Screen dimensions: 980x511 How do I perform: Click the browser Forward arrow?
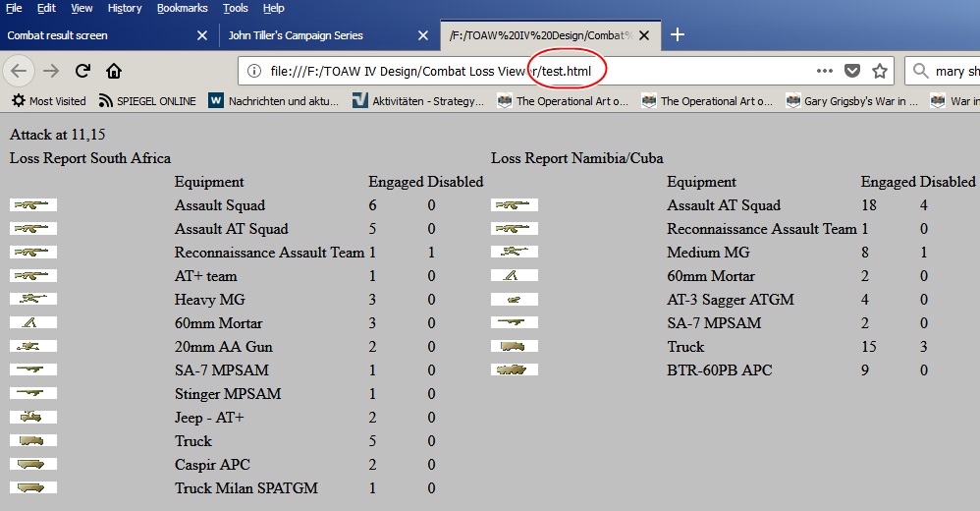tap(51, 71)
